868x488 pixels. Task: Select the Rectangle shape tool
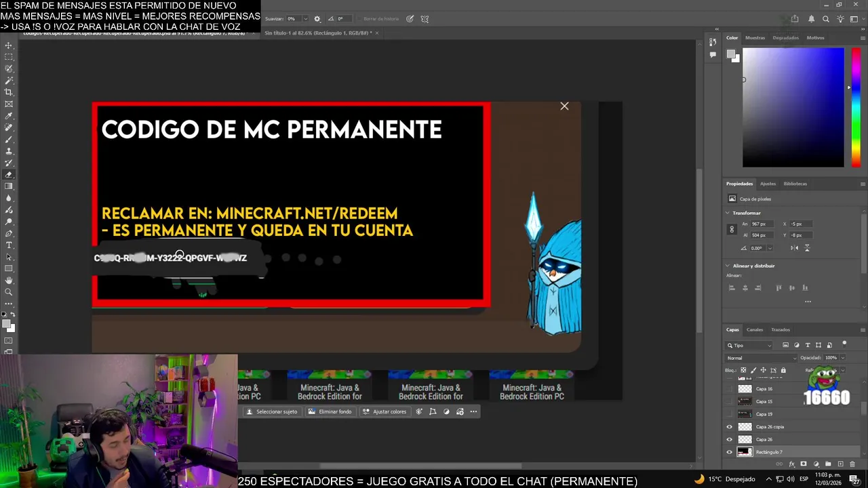9,269
